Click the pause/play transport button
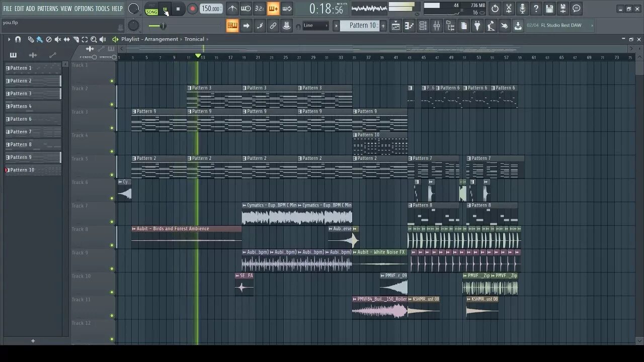 (165, 9)
